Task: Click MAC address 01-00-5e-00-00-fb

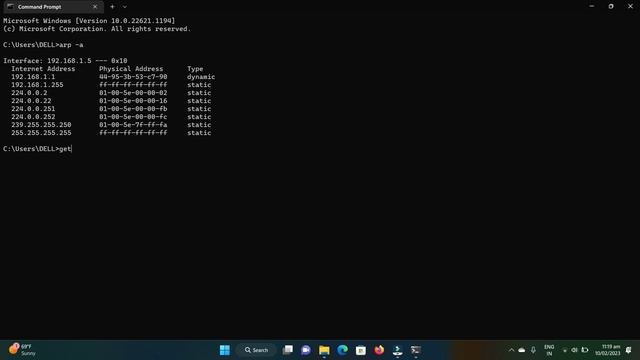Action: (133, 109)
